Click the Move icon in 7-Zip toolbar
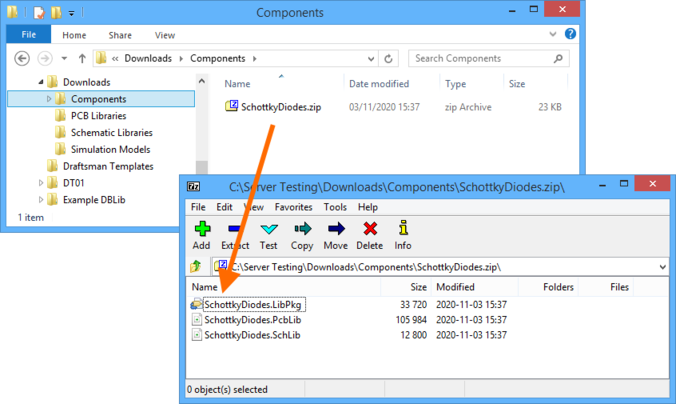676x404 pixels. (336, 229)
